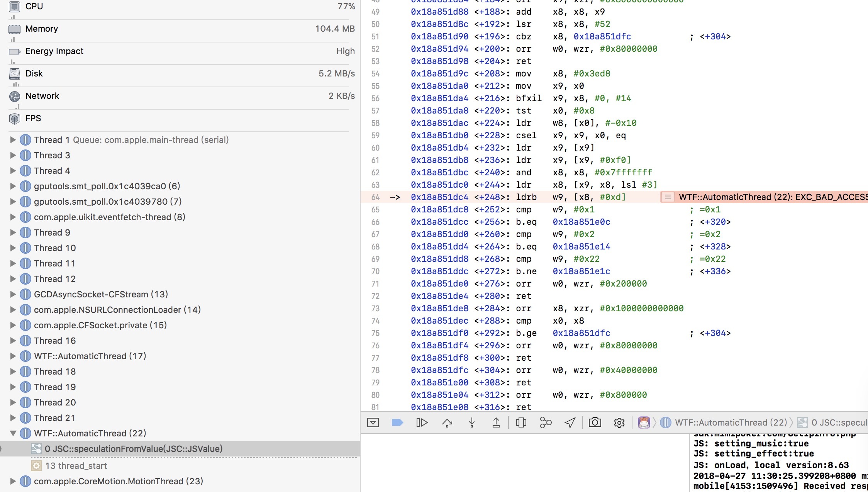Click the step into button
The width and height of the screenshot is (868, 492).
(471, 422)
